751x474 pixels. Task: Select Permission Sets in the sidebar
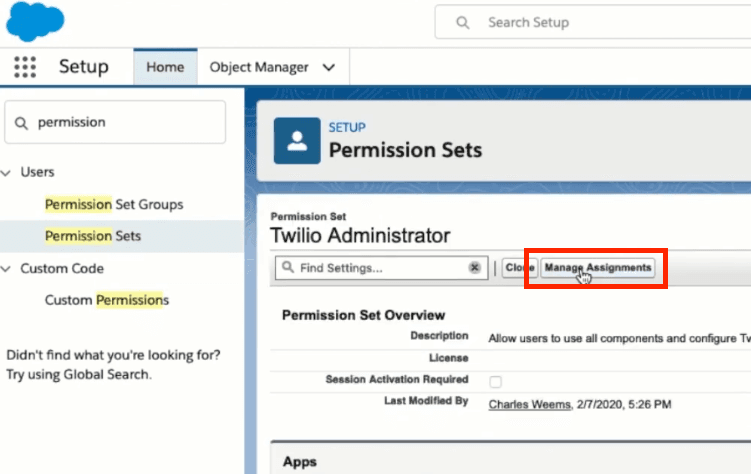pyautogui.click(x=93, y=236)
